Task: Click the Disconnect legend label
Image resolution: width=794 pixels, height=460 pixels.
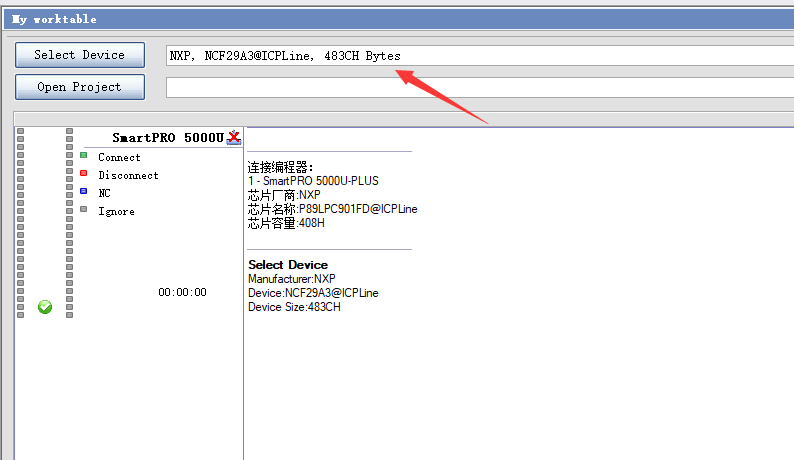Action: pyautogui.click(x=128, y=175)
